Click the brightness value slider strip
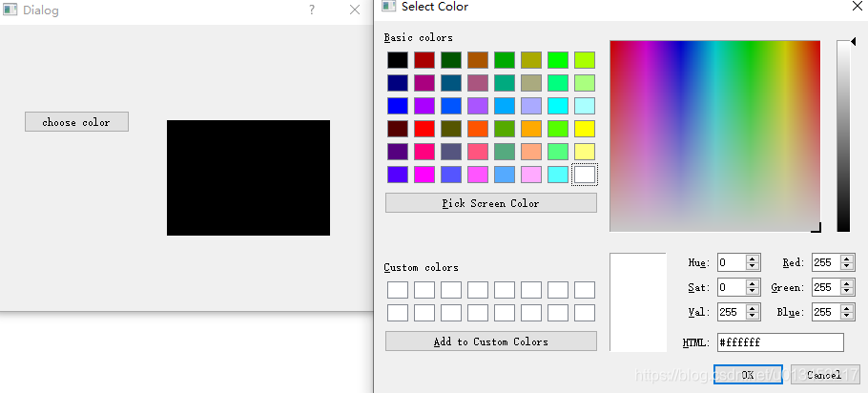The image size is (868, 393). click(x=843, y=135)
